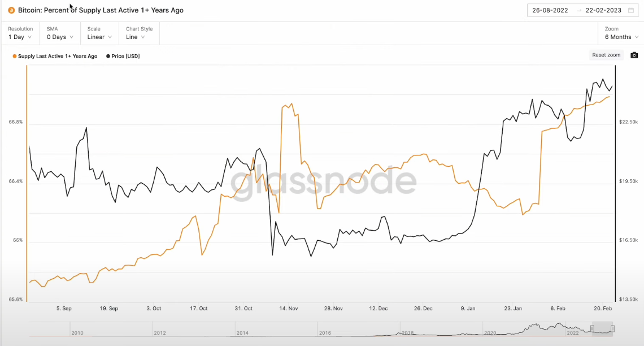Click the left navigator range handle
Screen dimensions: 644x346
[x=592, y=328]
